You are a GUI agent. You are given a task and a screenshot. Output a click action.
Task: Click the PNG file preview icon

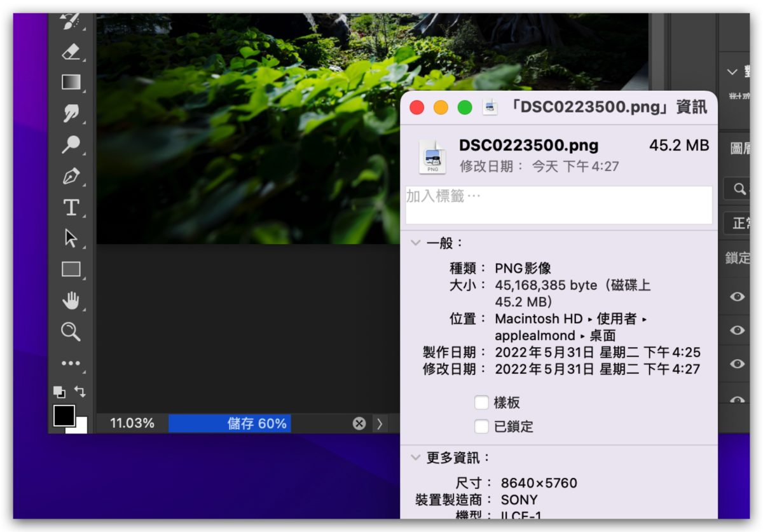click(432, 156)
